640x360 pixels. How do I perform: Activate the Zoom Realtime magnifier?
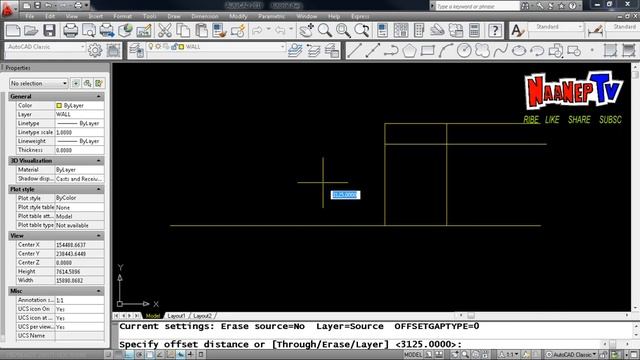(x=325, y=31)
